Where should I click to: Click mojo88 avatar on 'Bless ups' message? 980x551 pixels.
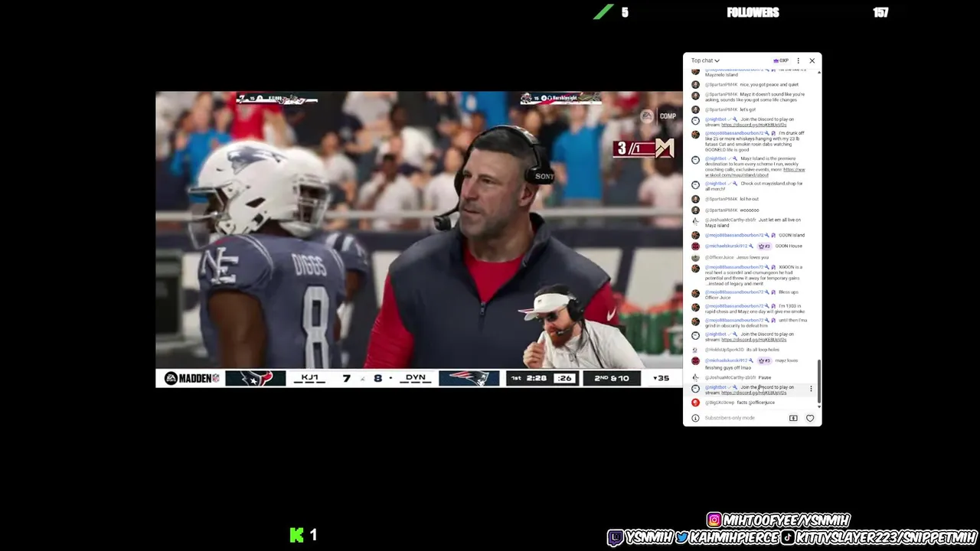click(x=695, y=293)
